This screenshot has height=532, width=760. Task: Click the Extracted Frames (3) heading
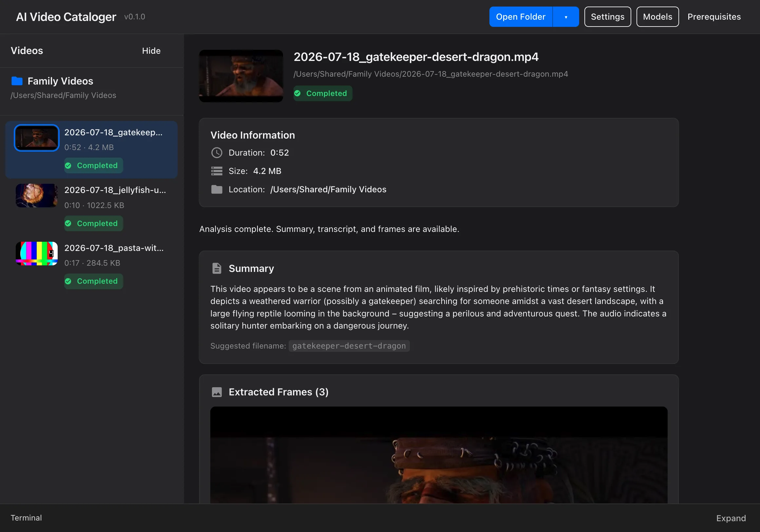(278, 392)
